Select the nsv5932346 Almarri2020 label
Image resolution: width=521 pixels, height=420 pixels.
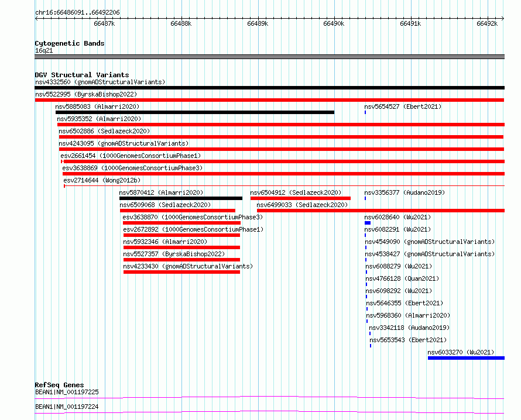click(165, 242)
